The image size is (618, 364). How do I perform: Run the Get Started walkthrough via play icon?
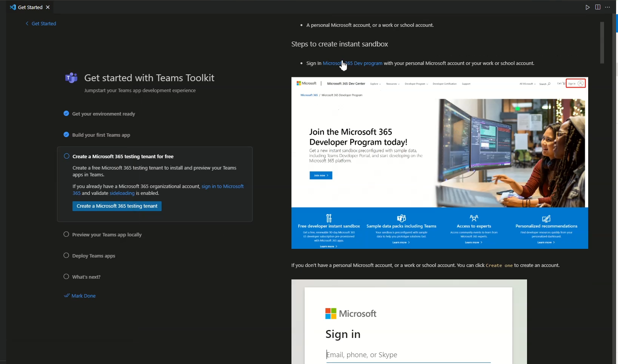pyautogui.click(x=588, y=7)
